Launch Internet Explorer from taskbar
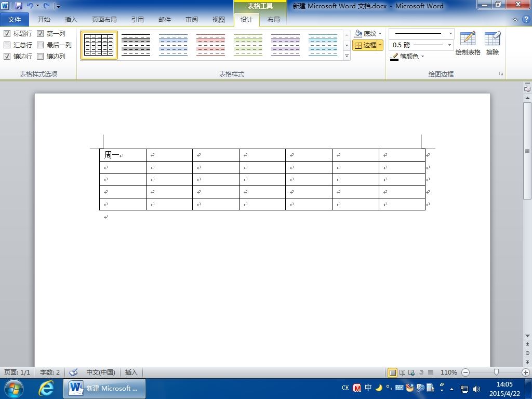This screenshot has height=399, width=532. (46, 389)
